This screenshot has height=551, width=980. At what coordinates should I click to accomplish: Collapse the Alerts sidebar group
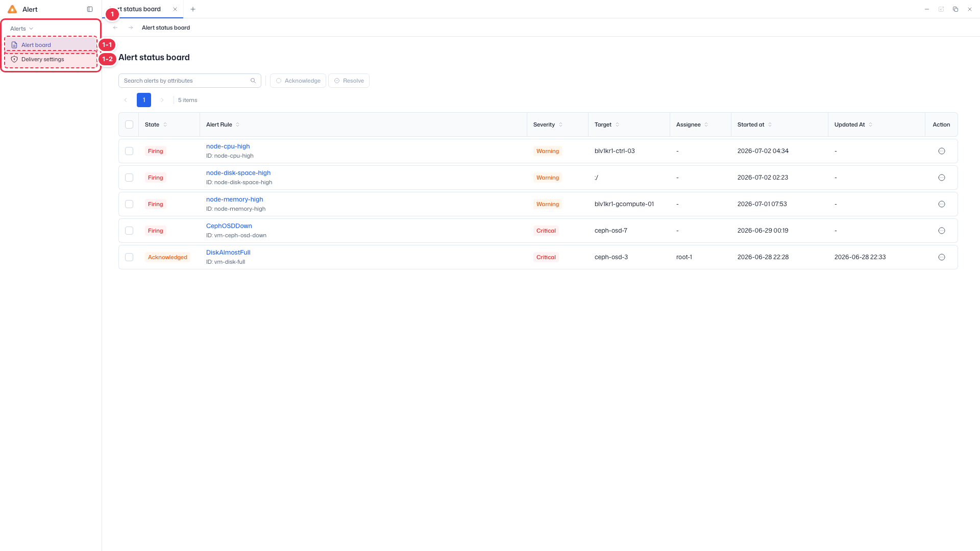pyautogui.click(x=22, y=29)
